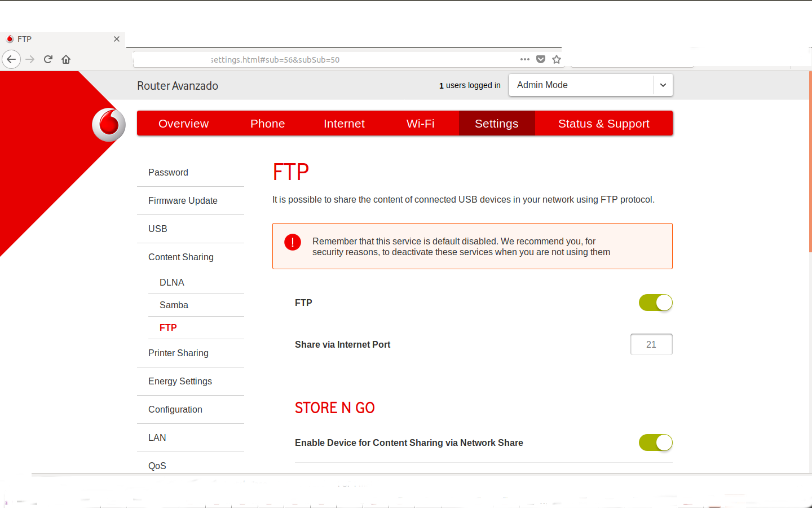Disable the FTP toggle switch
Screen dimensions: 812x508
pyautogui.click(x=655, y=303)
